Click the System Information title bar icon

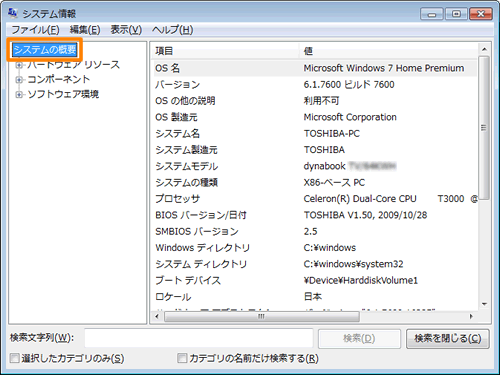pyautogui.click(x=13, y=13)
